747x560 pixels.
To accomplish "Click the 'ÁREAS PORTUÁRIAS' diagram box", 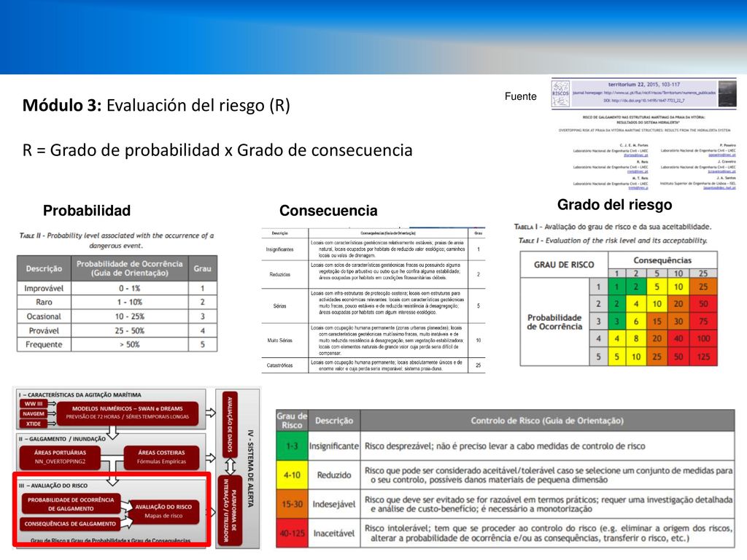I will (60, 456).
